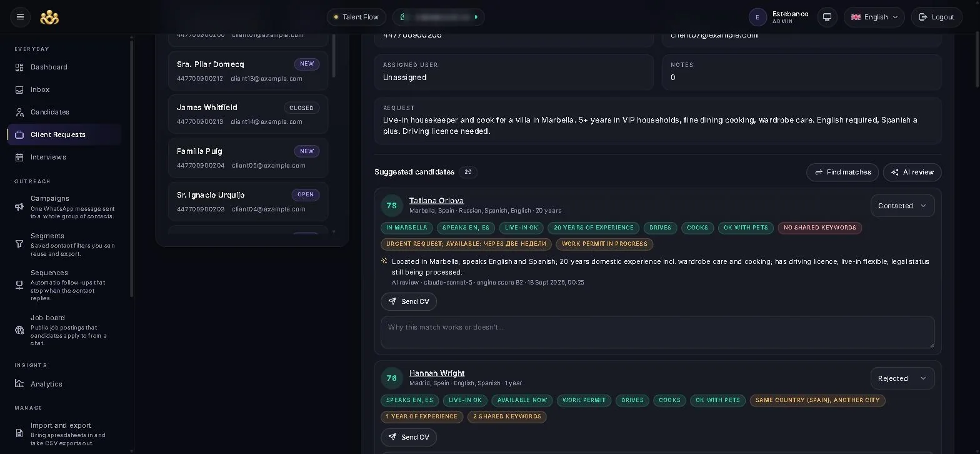The image size is (980, 454).
Task: Click Tatiana Orlova's score badge 78
Action: tap(392, 206)
